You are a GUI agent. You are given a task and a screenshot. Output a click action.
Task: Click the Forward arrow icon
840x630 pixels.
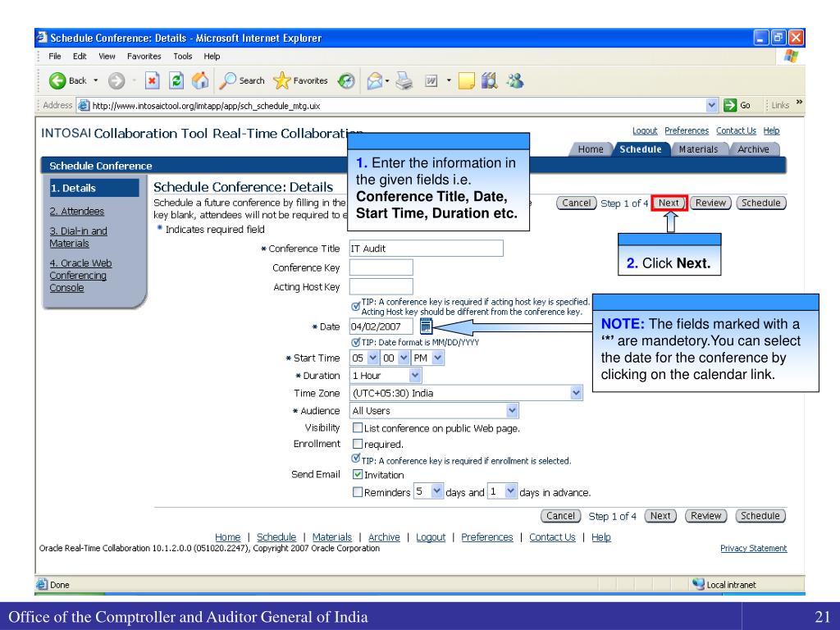116,81
